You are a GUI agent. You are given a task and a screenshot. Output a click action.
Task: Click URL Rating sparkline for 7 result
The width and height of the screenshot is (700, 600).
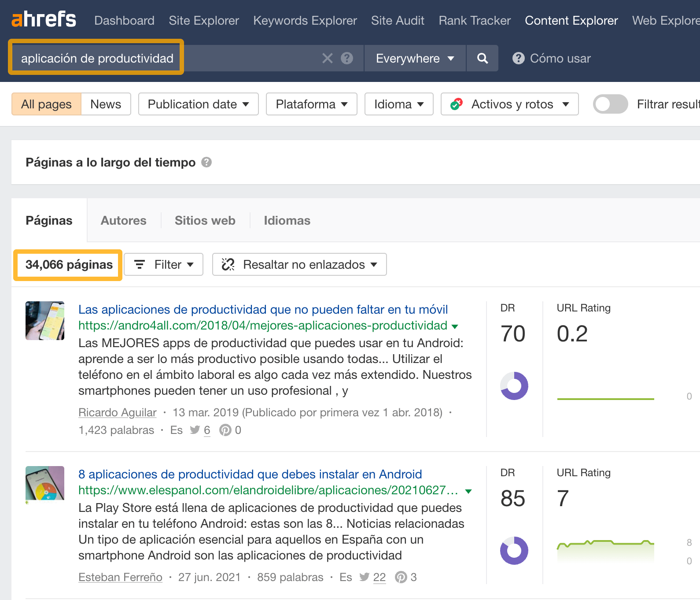point(606,552)
